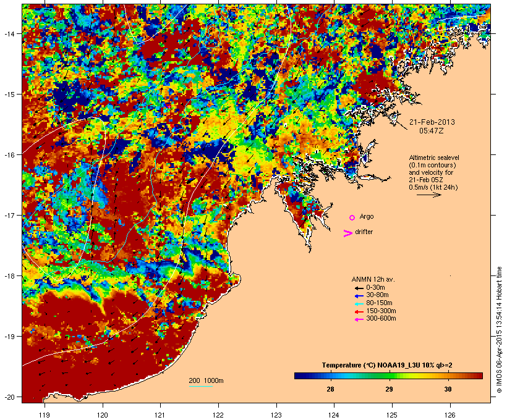The width and height of the screenshot is (507, 420).
Task: Click latitude axis label -20
Action: click(x=9, y=397)
